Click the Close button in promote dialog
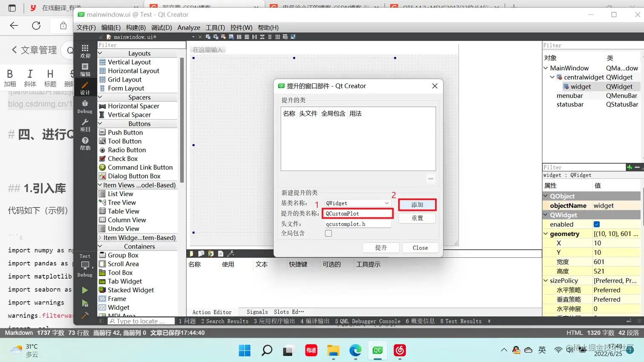 point(420,248)
